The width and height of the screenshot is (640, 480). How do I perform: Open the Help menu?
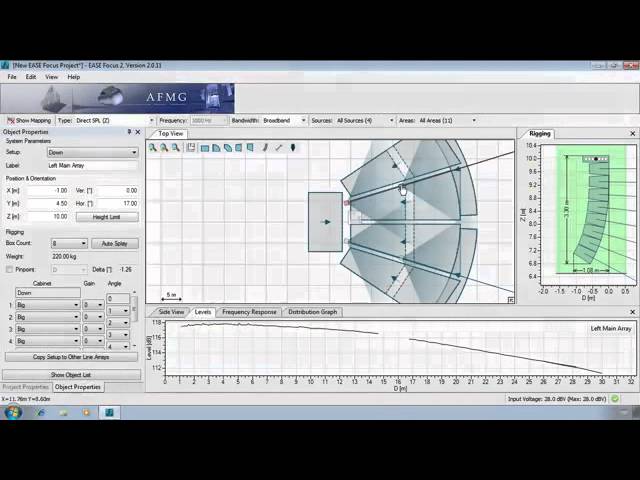coord(73,77)
